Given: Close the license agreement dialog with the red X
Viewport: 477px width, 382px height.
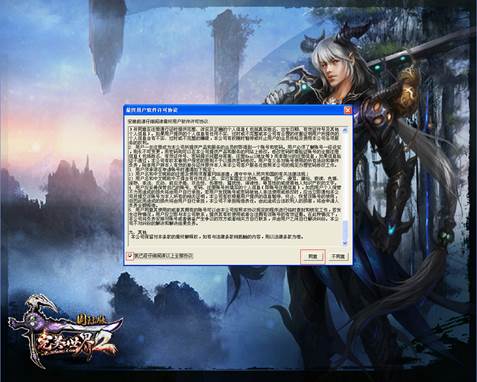Looking at the screenshot, I should click(x=348, y=110).
